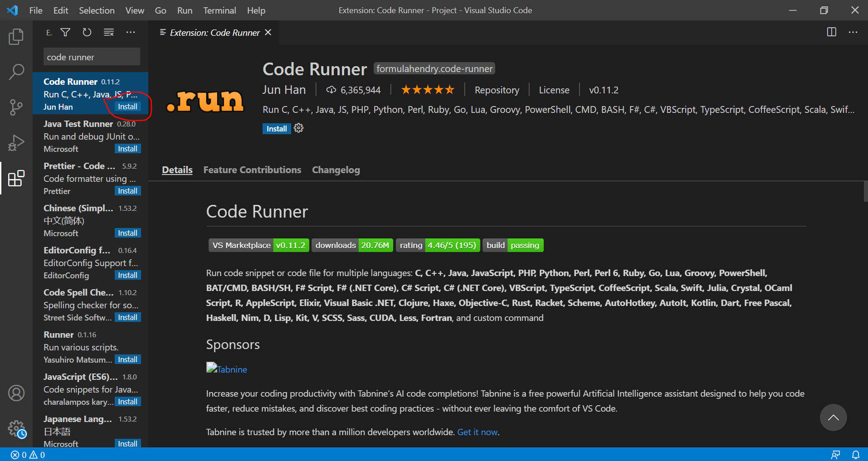868x461 pixels.
Task: Open the Terminal menu
Action: (219, 10)
